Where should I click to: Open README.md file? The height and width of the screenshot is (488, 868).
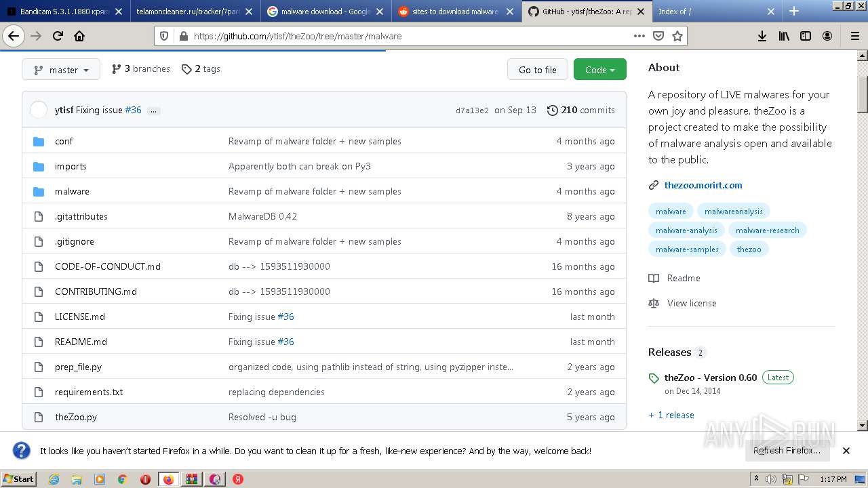tap(81, 342)
